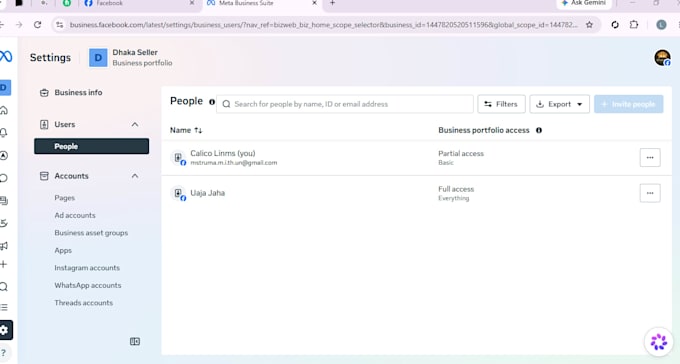Click the Invite people button
Viewport: 680px width, 364px height.
pos(628,104)
